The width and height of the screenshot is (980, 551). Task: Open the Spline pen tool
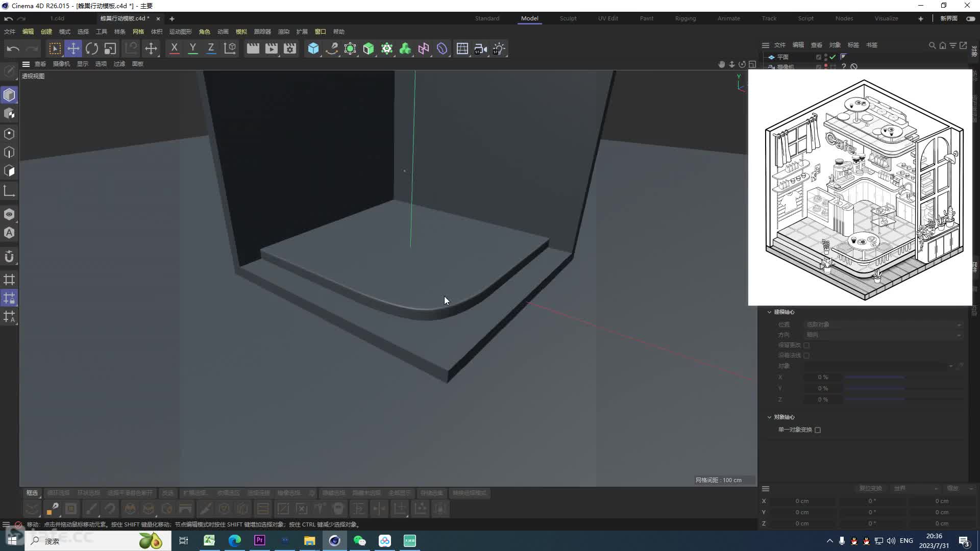[x=332, y=48]
